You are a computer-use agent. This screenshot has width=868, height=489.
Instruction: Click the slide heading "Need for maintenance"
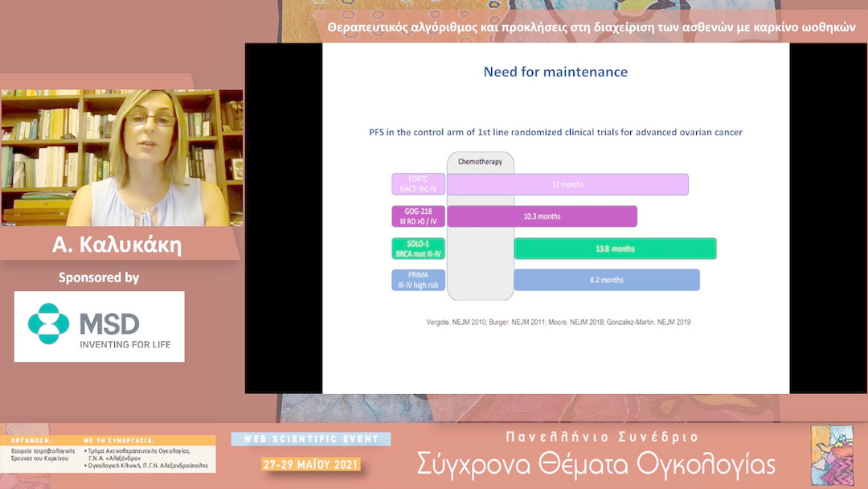click(556, 72)
